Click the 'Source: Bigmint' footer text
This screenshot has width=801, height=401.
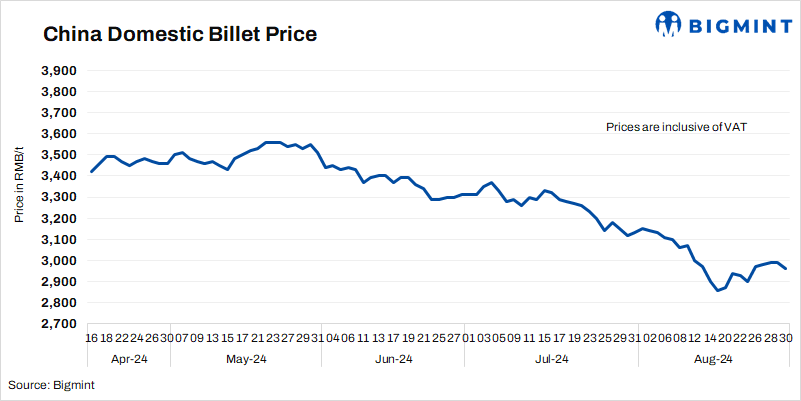[48, 385]
